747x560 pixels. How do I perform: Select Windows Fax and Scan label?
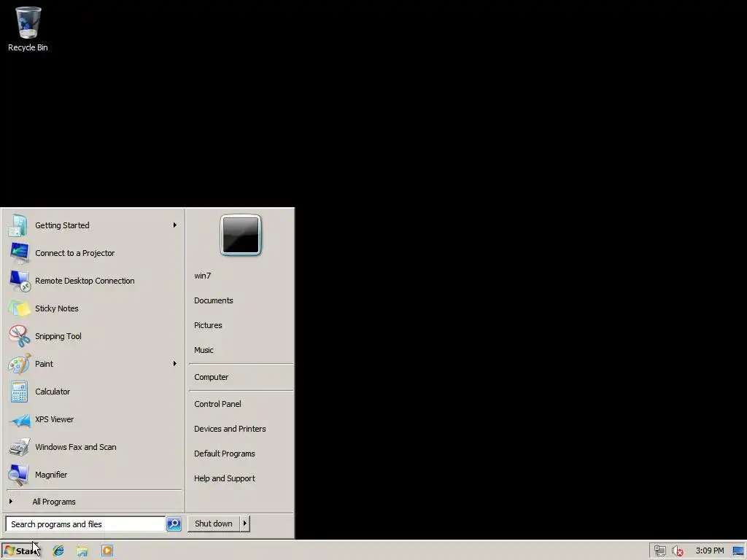coord(76,447)
